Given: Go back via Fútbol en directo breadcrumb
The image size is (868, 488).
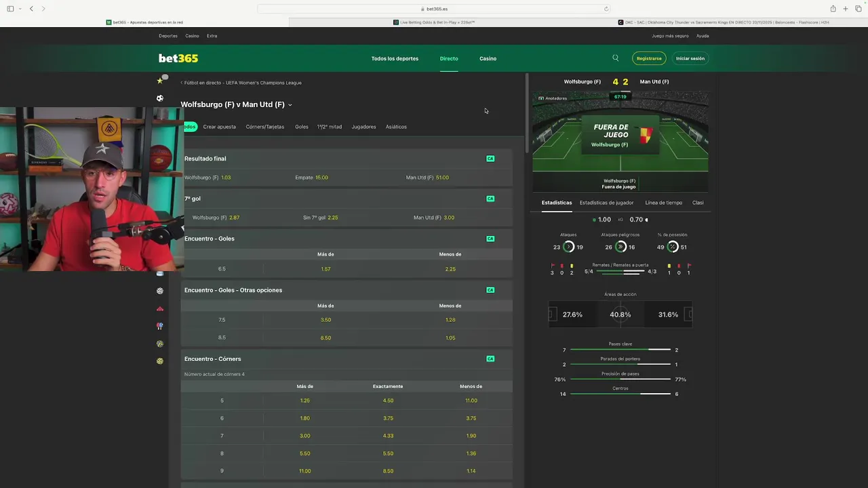Looking at the screenshot, I should 241,83.
